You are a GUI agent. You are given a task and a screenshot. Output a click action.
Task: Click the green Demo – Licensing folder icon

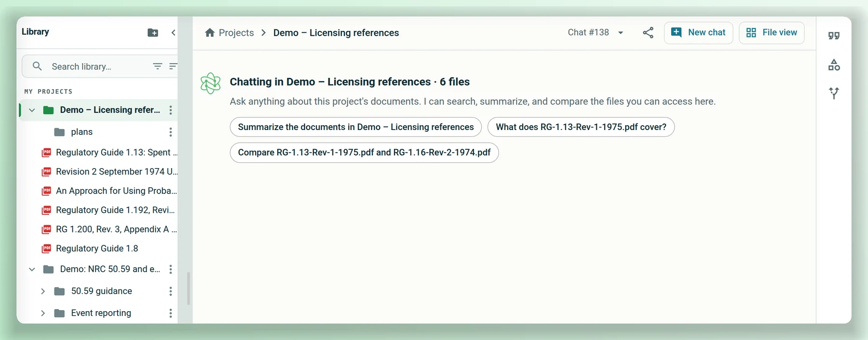tap(48, 110)
